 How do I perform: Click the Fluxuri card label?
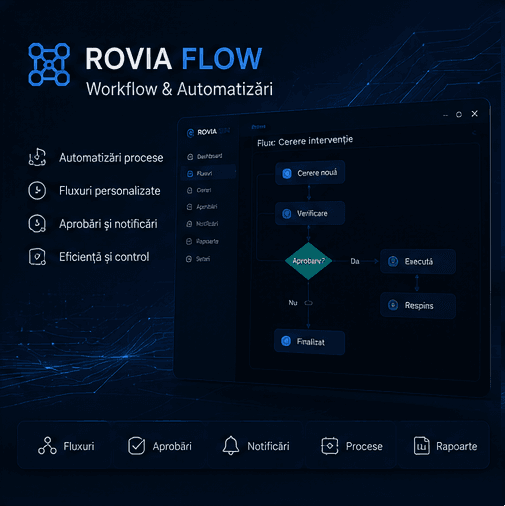(79, 446)
